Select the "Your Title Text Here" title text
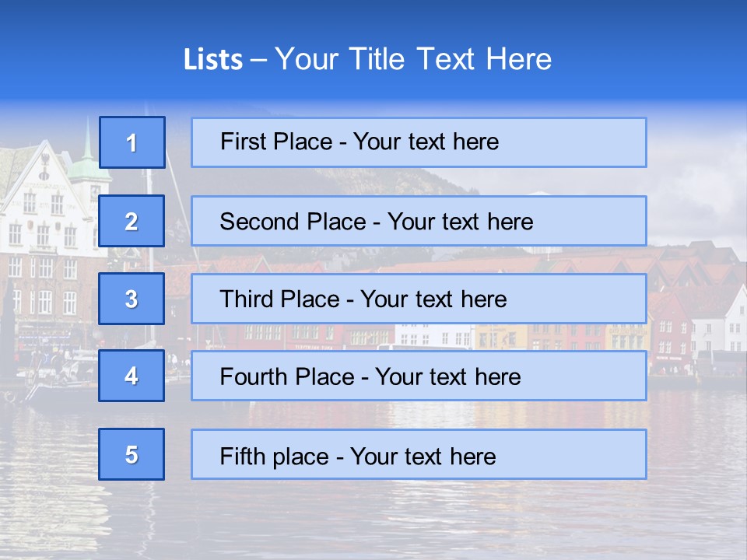 click(x=413, y=59)
